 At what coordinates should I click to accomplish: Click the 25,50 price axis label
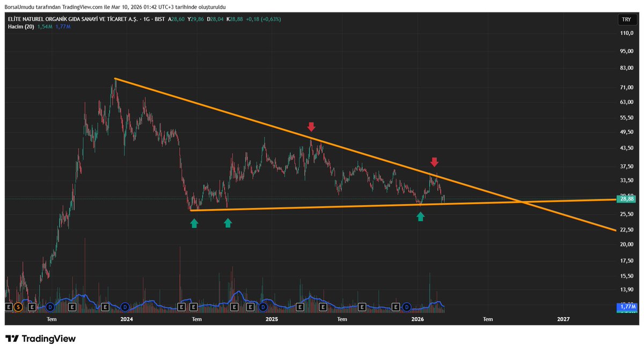click(x=626, y=214)
